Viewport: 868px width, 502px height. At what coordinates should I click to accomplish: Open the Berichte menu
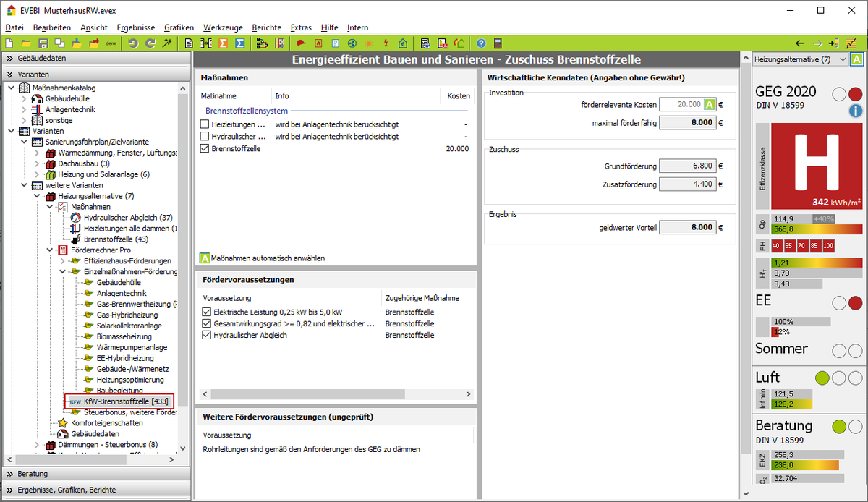[266, 27]
